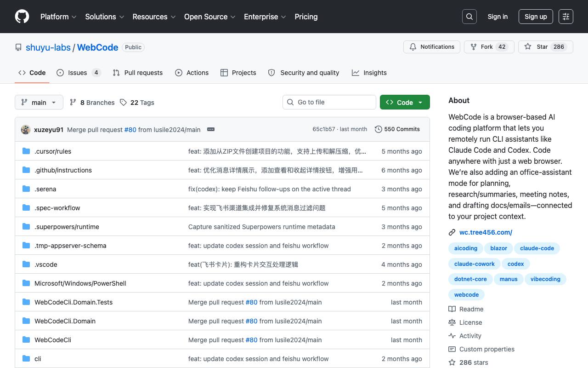Image resolution: width=588 pixels, height=368 pixels.
Task: Open commit hash 65c1b57
Action: [324, 129]
